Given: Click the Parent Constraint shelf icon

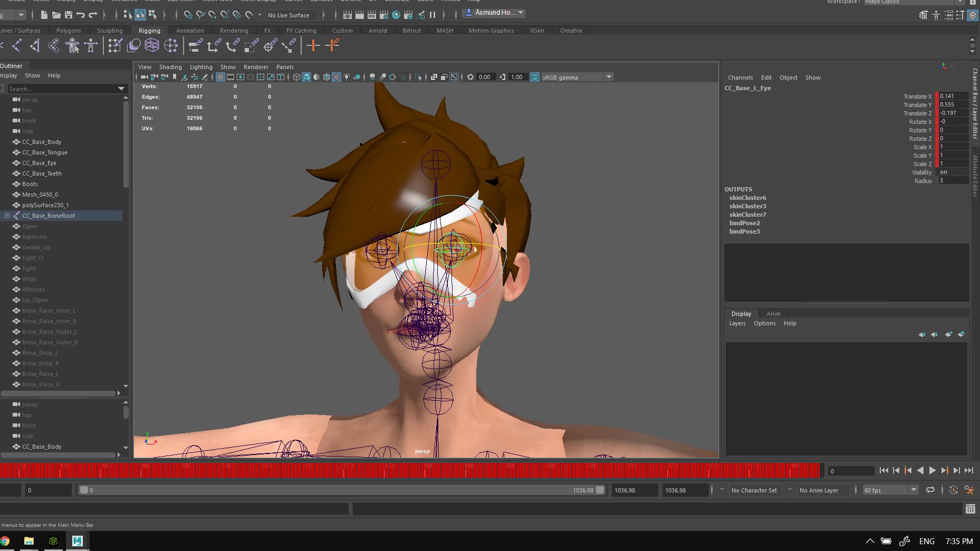Looking at the screenshot, I should (x=195, y=46).
